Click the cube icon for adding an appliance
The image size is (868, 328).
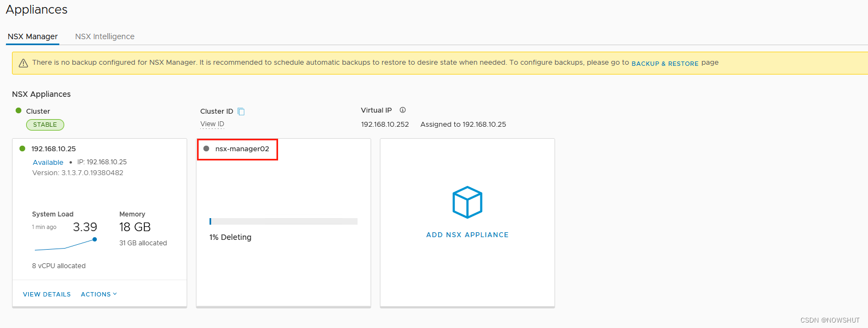[x=467, y=203]
